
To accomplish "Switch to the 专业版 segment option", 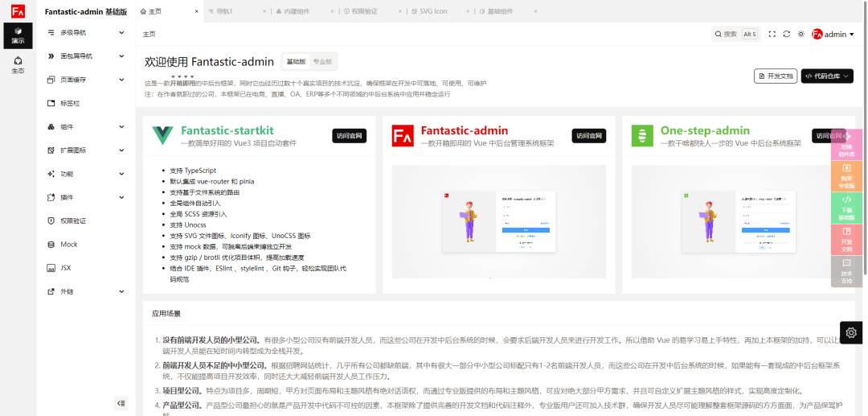I will point(323,61).
